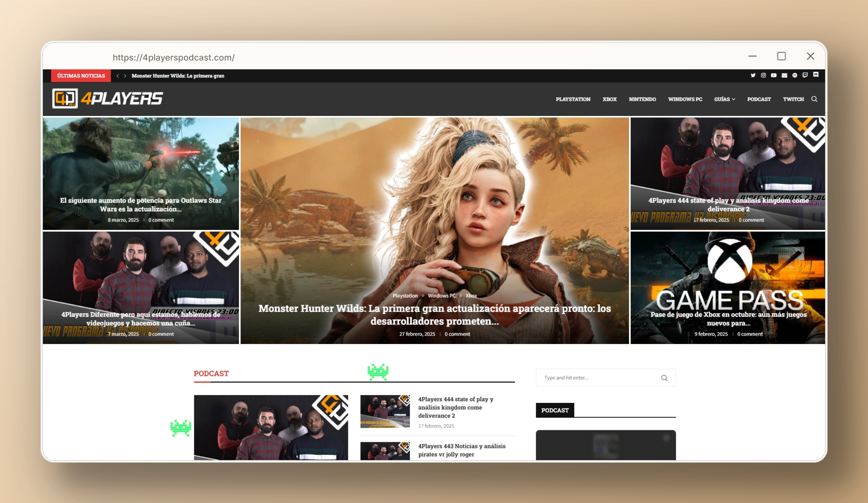Show previous news ticker headline
The height and width of the screenshot is (503, 868).
pos(118,76)
